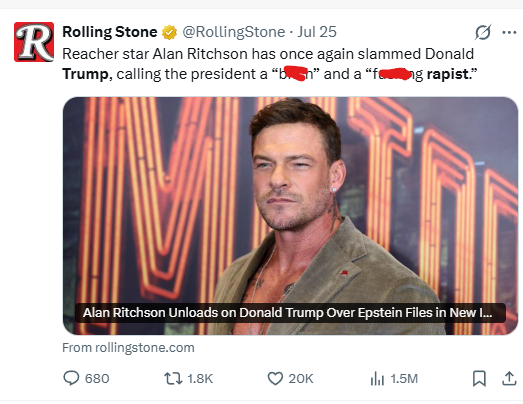Open the Rolling Stone display name
The width and height of the screenshot is (523, 404).
110,32
